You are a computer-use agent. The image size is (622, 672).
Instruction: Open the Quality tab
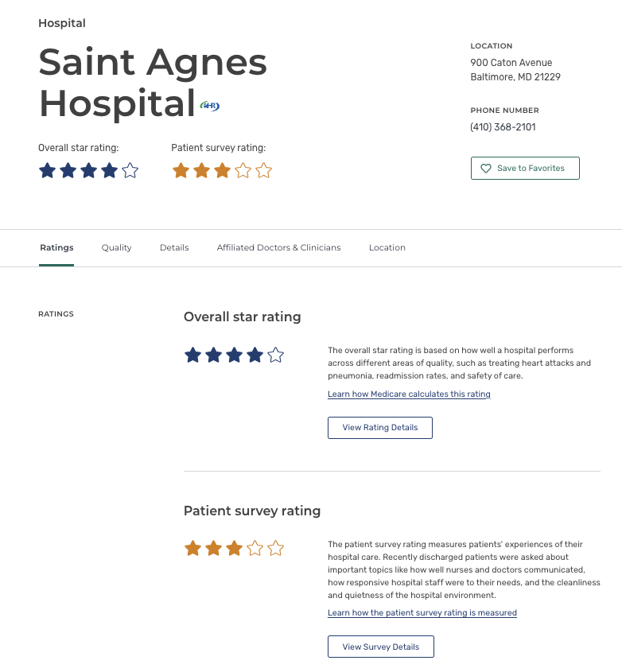pyautogui.click(x=116, y=247)
